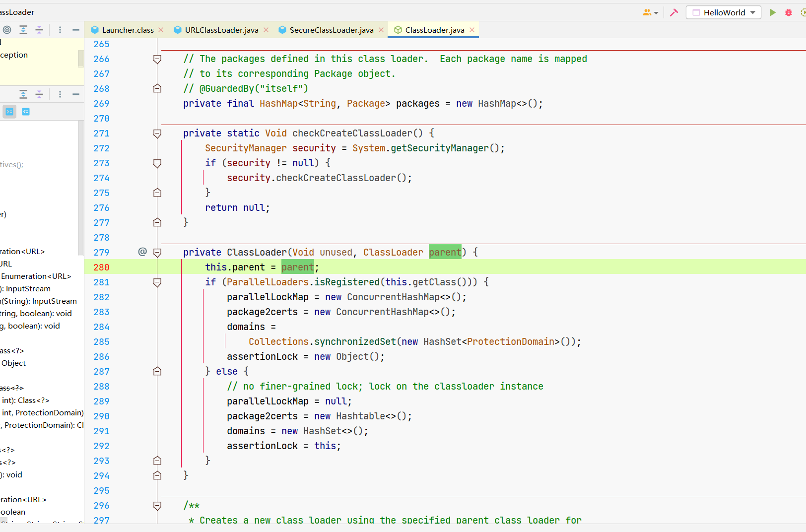Viewport: 806px width, 532px height.
Task: Click 'SecurityManager' type on line 272
Action: click(x=246, y=148)
